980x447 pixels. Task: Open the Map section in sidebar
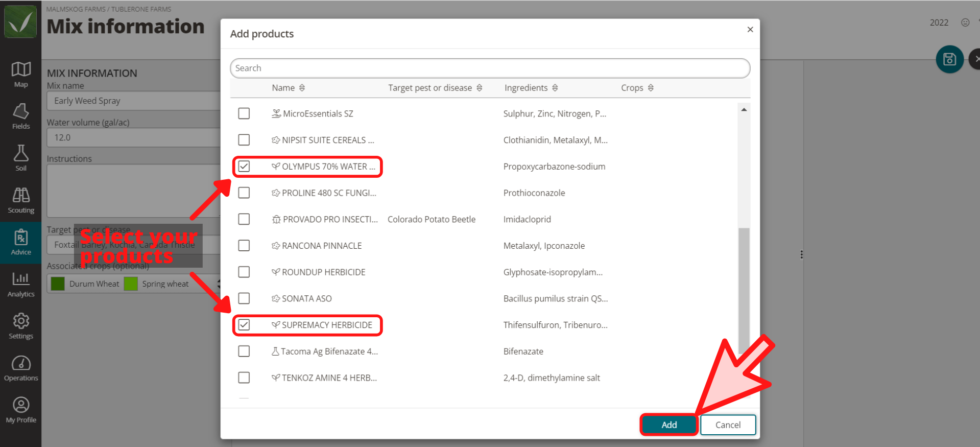click(x=21, y=74)
